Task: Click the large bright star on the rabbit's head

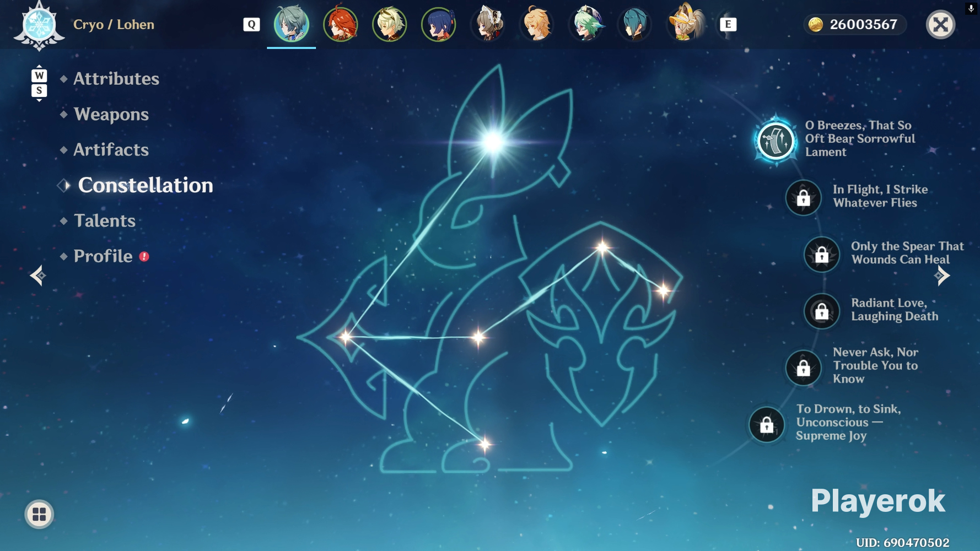Action: (x=493, y=142)
